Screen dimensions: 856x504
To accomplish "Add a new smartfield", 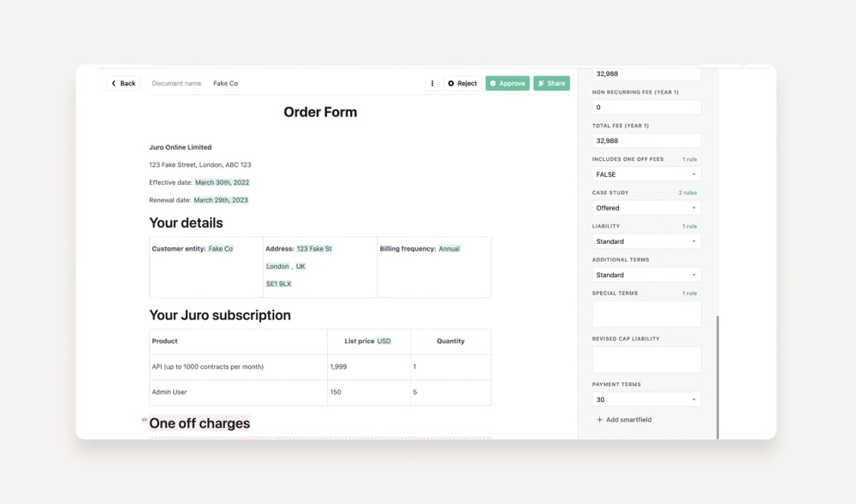I will pyautogui.click(x=624, y=420).
